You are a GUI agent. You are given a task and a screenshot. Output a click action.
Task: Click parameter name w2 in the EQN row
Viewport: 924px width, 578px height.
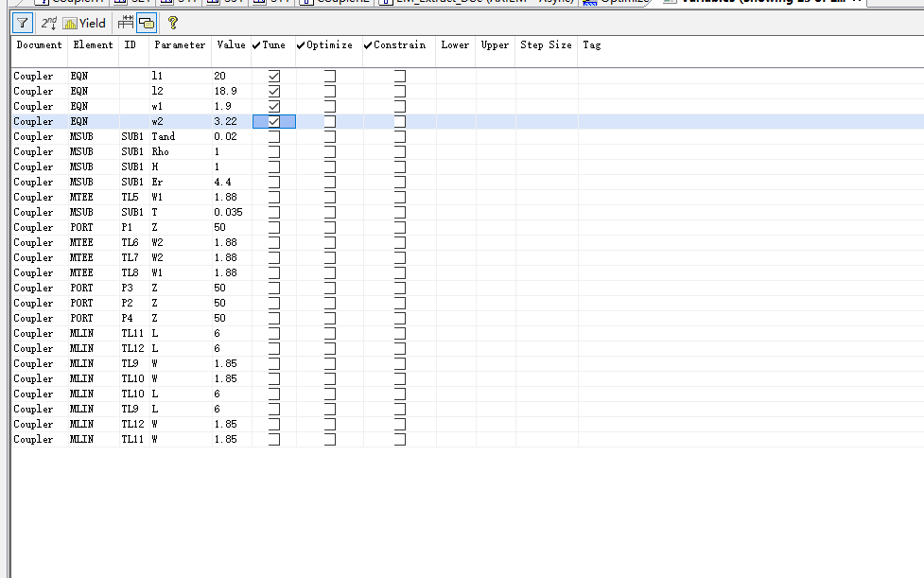click(x=157, y=121)
